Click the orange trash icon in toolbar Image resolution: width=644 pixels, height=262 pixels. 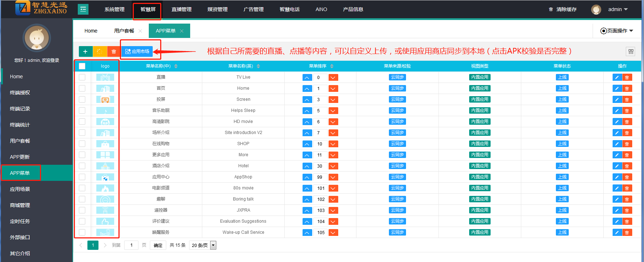click(x=114, y=51)
